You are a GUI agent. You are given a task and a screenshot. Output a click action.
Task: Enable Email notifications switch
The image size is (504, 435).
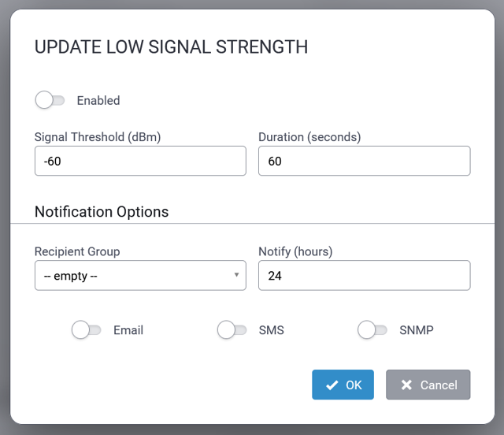tap(86, 330)
